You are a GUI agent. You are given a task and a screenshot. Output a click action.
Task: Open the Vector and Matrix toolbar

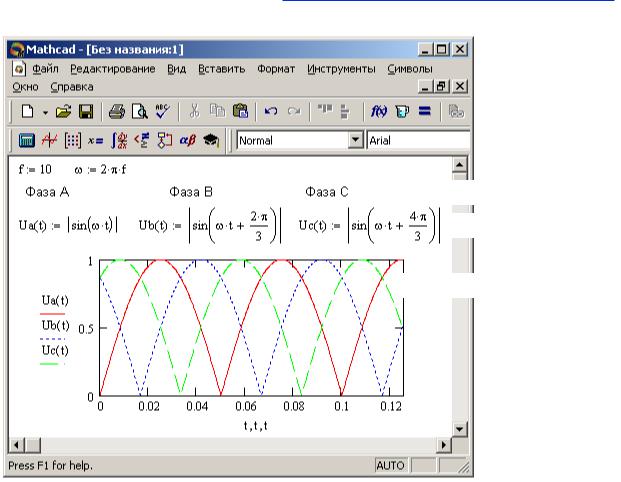coord(72,140)
